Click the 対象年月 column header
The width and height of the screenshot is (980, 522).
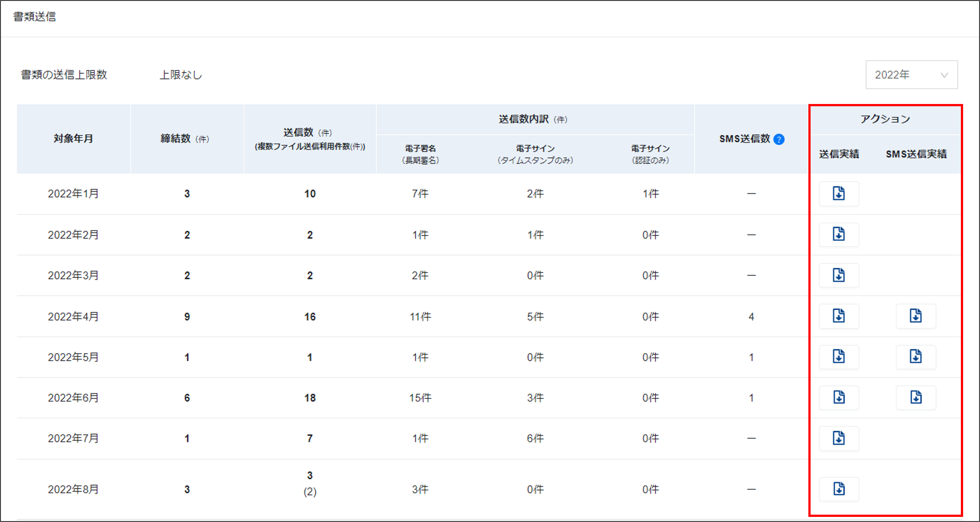(x=73, y=139)
